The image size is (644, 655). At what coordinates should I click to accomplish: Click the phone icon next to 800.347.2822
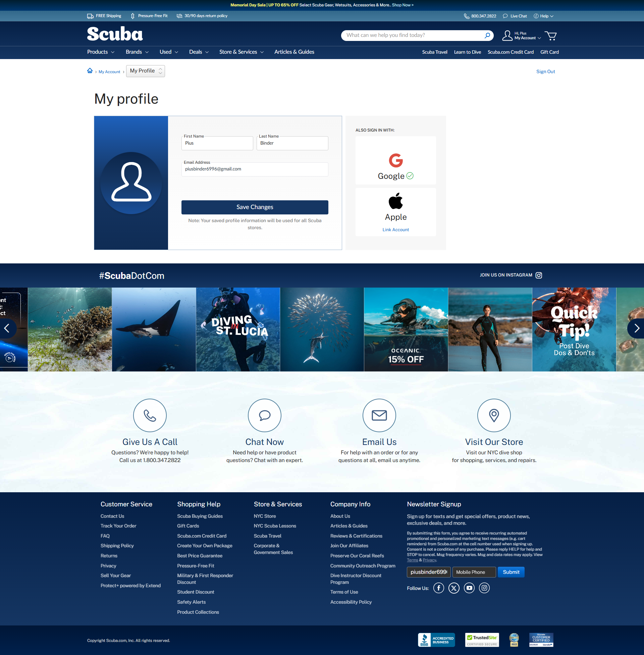pyautogui.click(x=466, y=16)
